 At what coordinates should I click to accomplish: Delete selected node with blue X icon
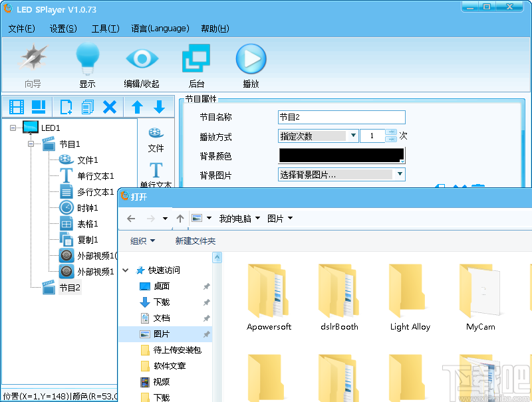click(110, 106)
